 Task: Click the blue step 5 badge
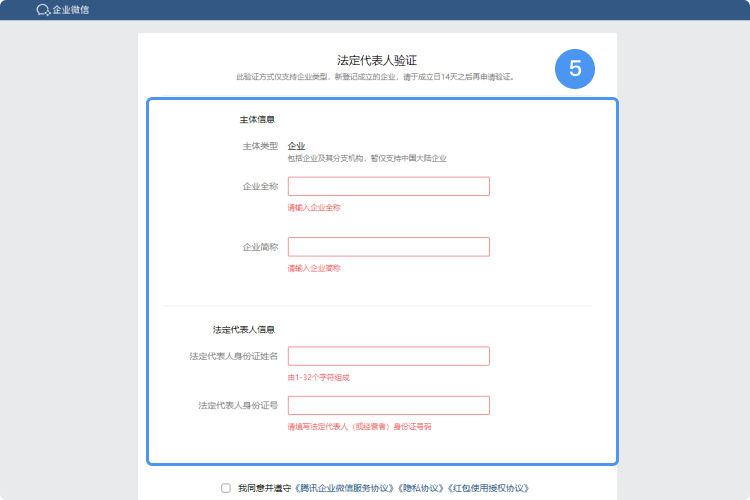(x=575, y=69)
